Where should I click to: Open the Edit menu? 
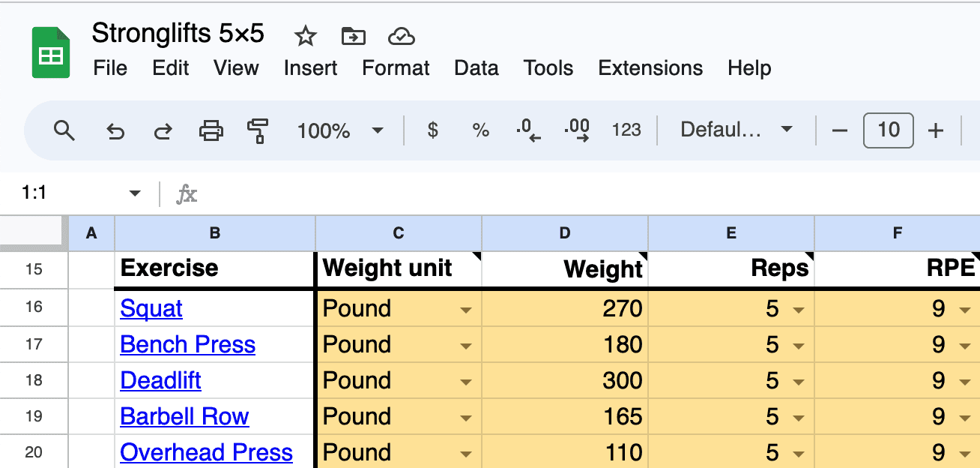(x=171, y=68)
